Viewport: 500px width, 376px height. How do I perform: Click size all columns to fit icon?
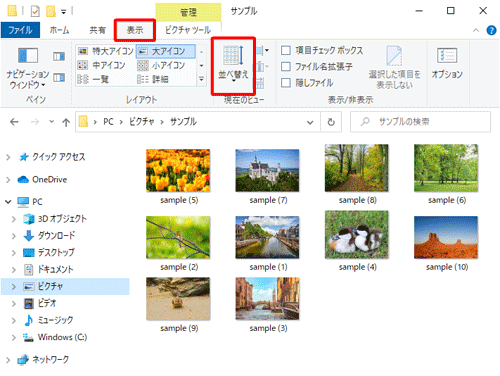coord(261,83)
